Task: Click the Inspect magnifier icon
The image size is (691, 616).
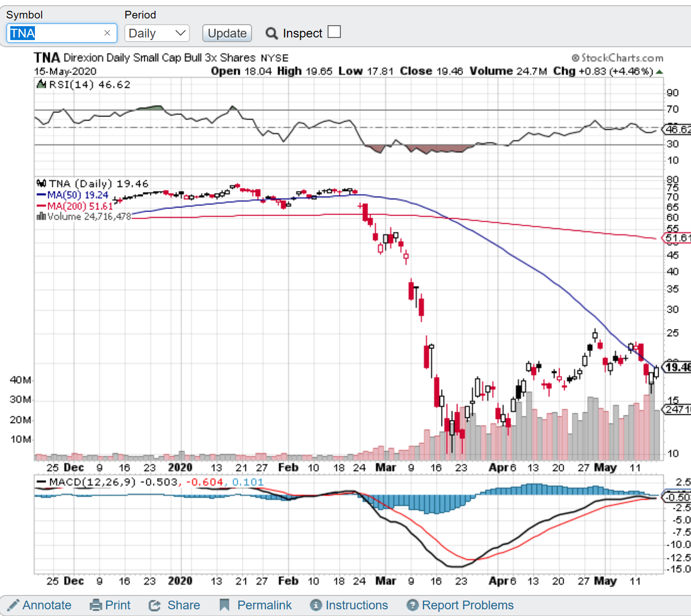Action: [272, 33]
